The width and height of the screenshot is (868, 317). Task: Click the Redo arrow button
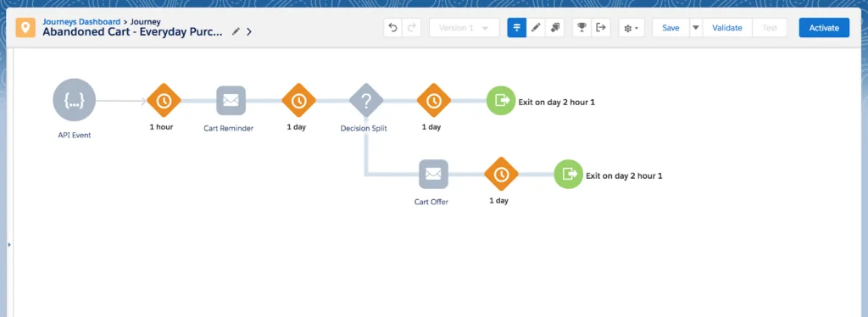pyautogui.click(x=411, y=28)
